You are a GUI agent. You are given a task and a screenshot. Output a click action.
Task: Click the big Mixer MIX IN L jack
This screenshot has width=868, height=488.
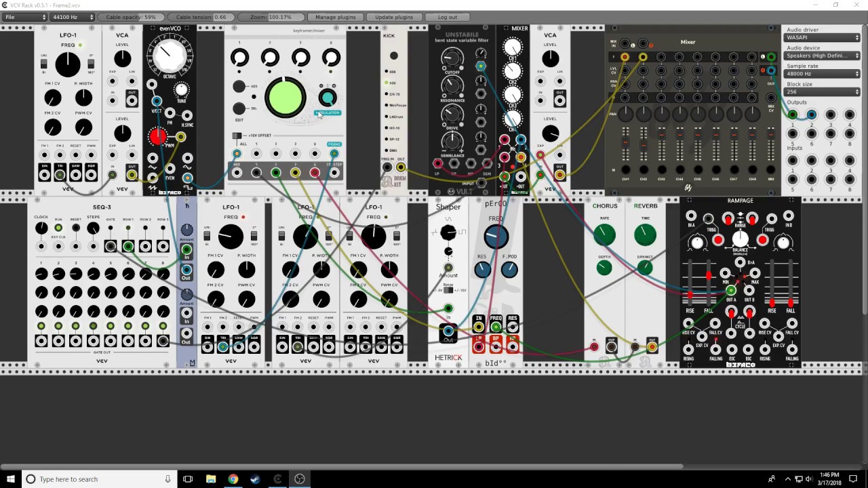click(x=625, y=43)
